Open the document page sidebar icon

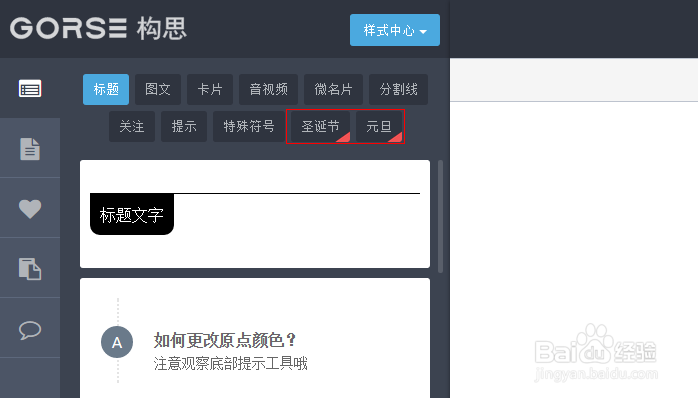point(30,149)
